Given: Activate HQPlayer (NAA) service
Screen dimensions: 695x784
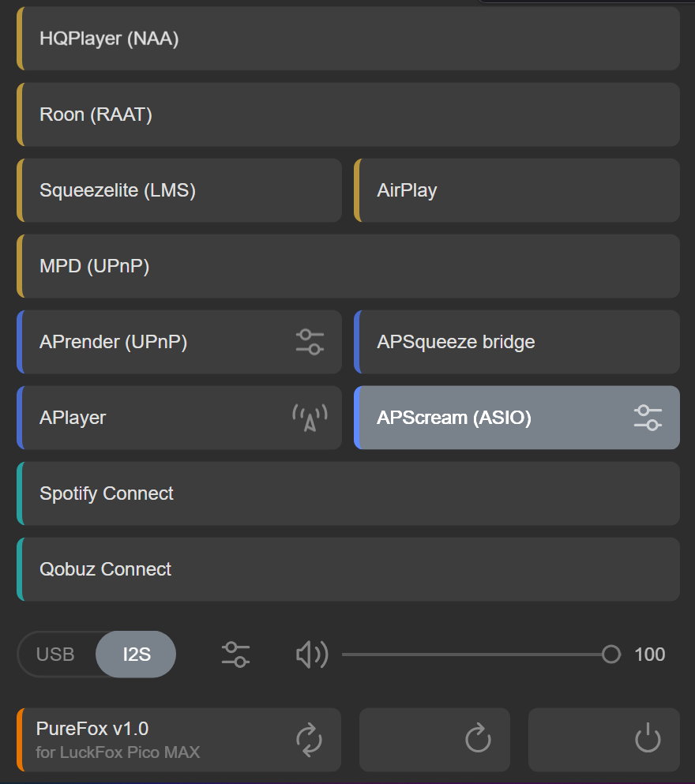Looking at the screenshot, I should click(347, 39).
